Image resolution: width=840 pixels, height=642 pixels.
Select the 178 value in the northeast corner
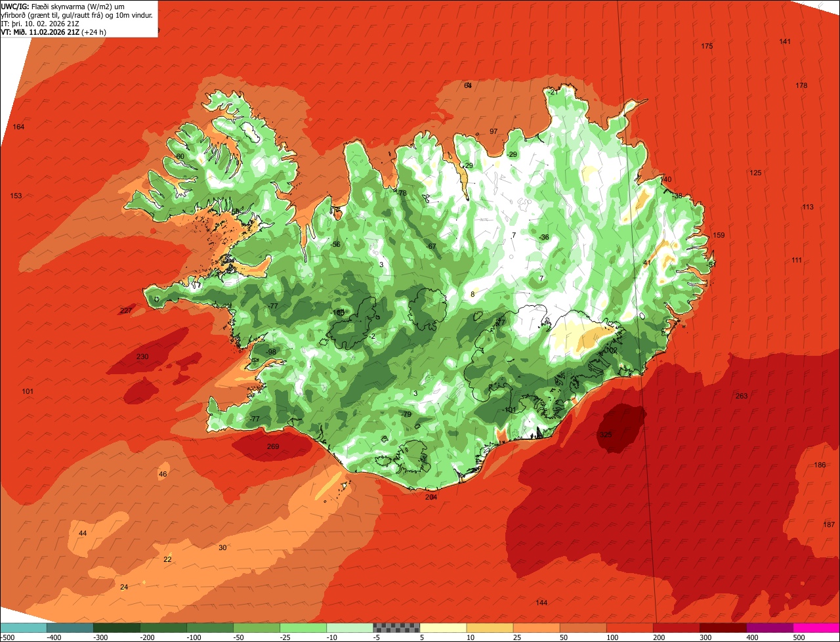pyautogui.click(x=801, y=86)
